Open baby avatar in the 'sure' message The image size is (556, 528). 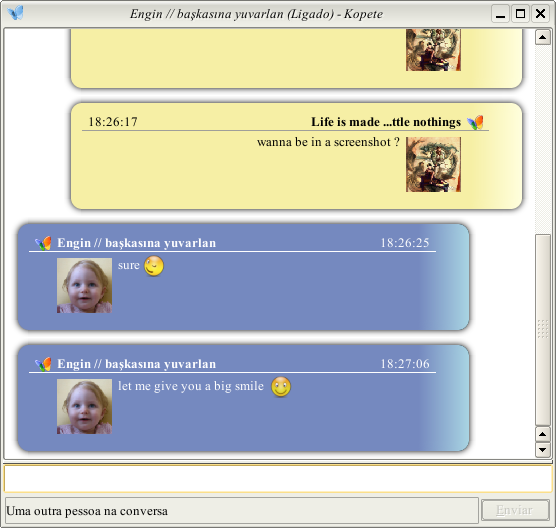click(x=84, y=285)
